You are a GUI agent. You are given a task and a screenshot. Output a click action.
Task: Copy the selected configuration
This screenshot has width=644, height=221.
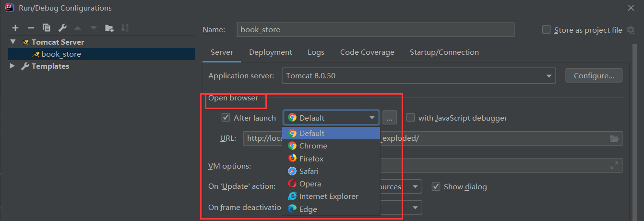(46, 28)
